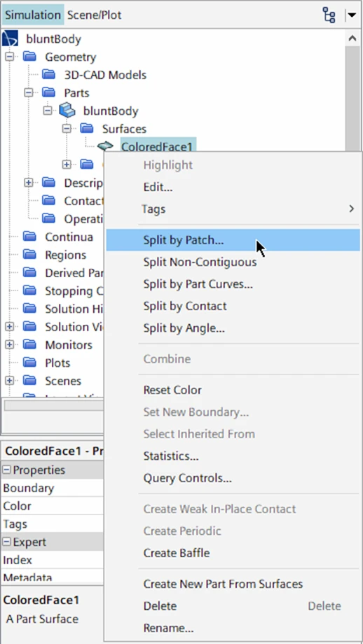Click the bluntBody CAD part icon
Viewport: 363px width, 644px height.
(67, 111)
